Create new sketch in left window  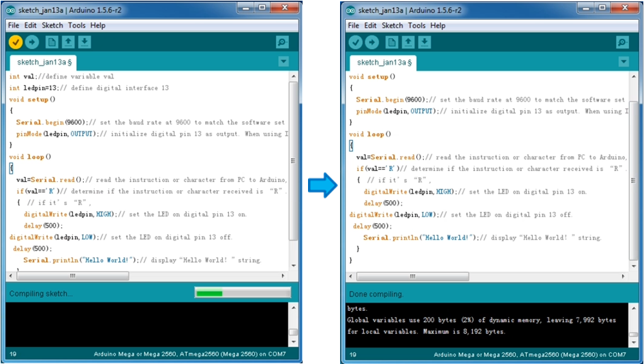tap(52, 42)
